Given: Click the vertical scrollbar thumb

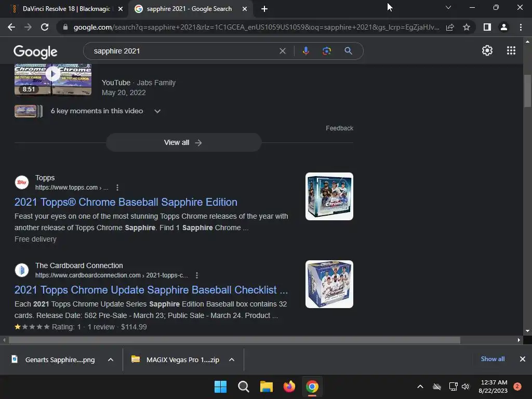Looking at the screenshot, I should click(x=527, y=90).
